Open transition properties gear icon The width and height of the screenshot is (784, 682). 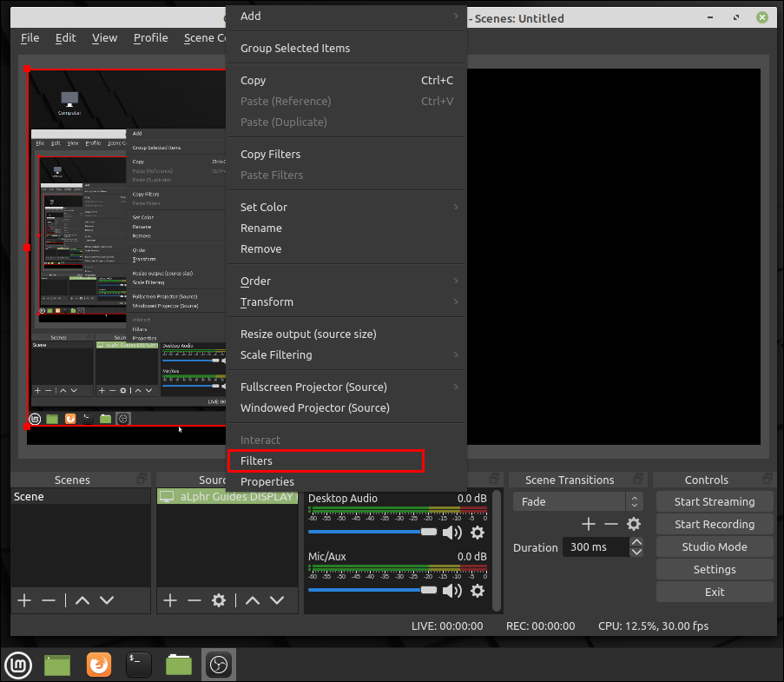(634, 524)
